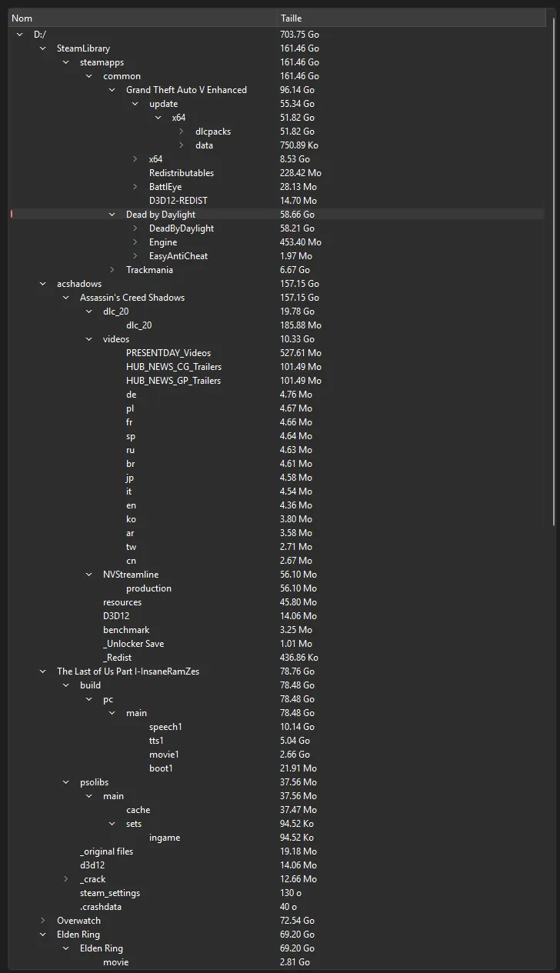Collapse the NVStreamline folder chevron

[88, 575]
